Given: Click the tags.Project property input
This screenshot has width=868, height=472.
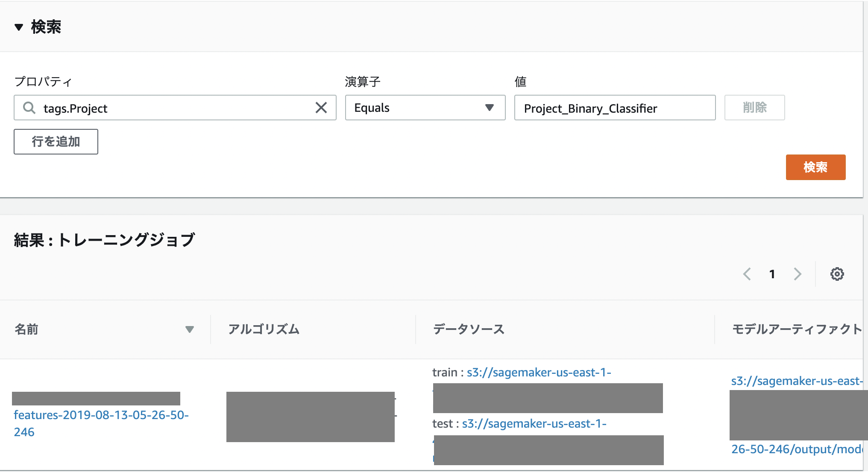Looking at the screenshot, I should 175,108.
